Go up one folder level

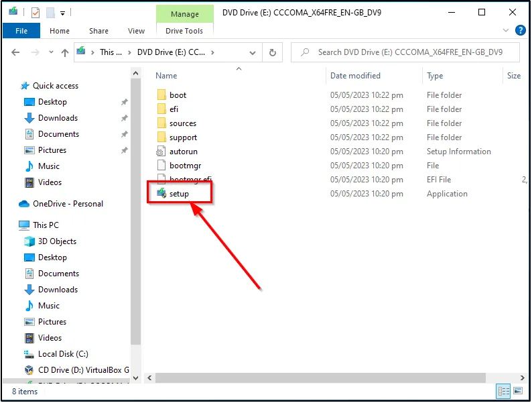65,52
